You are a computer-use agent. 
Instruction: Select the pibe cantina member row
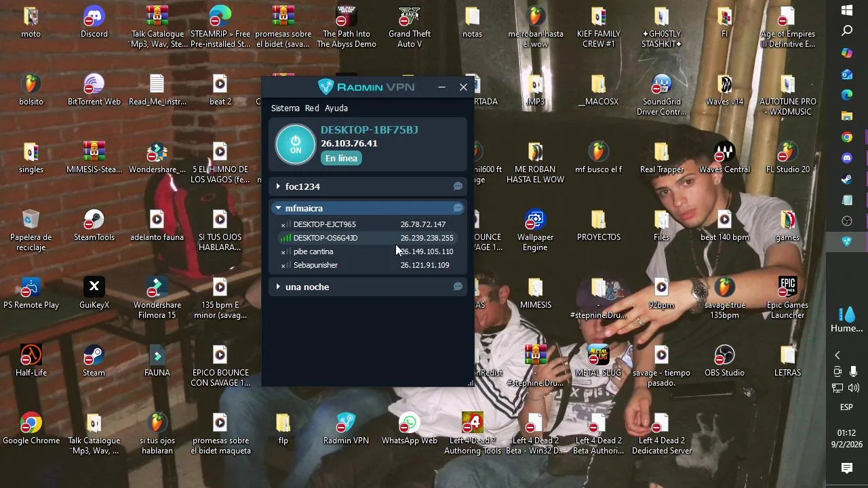coord(368,251)
